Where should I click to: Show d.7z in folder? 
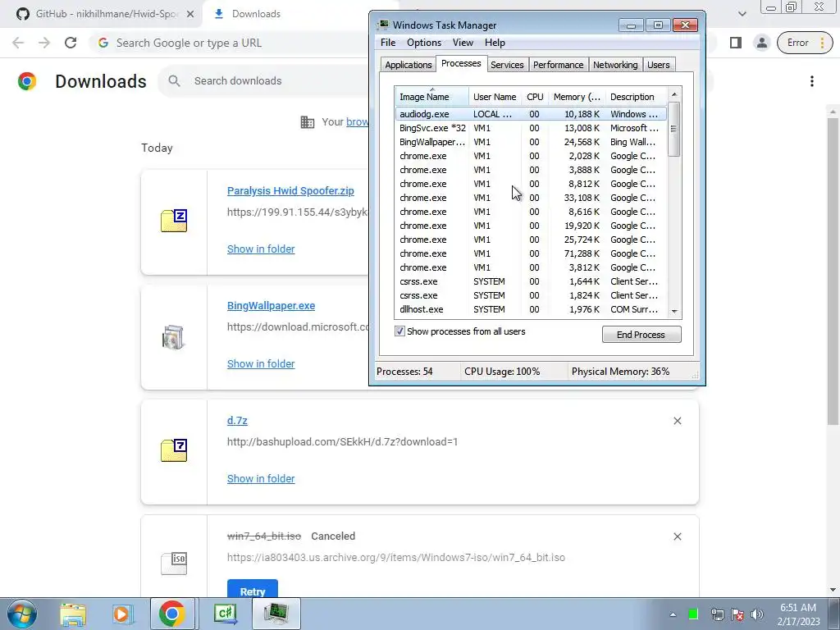(261, 479)
